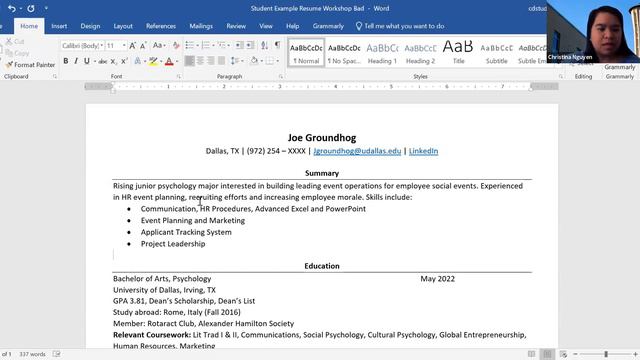Viewport: 640px width, 360px height.
Task: Click the Cut scissors icon
Action: [9, 42]
